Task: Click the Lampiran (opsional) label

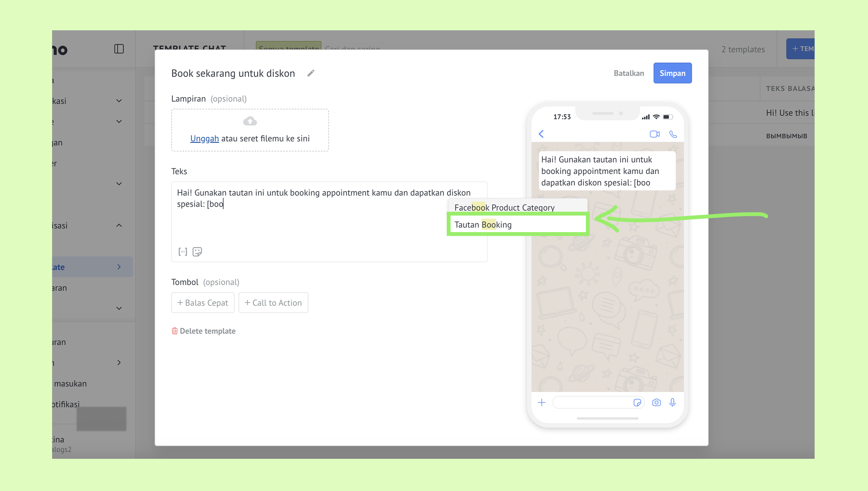Action: [209, 99]
